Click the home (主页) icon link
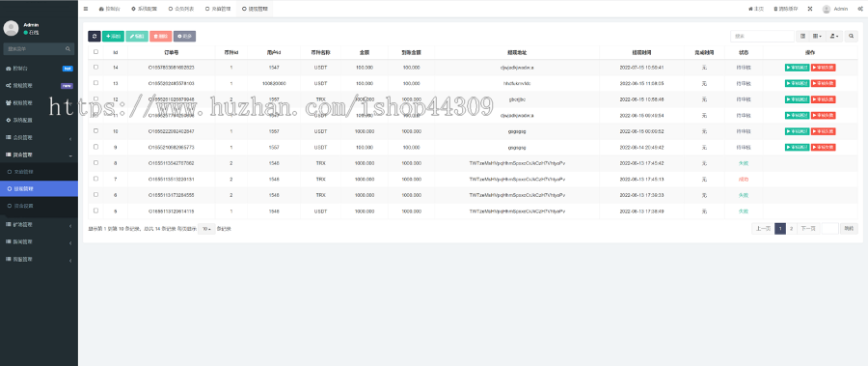The height and width of the screenshot is (366, 868). [x=756, y=9]
